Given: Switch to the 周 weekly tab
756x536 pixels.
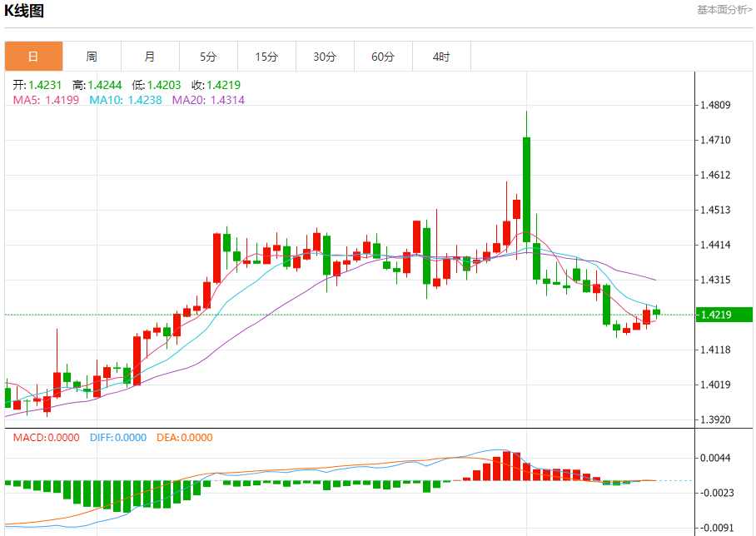Looking at the screenshot, I should (x=92, y=57).
